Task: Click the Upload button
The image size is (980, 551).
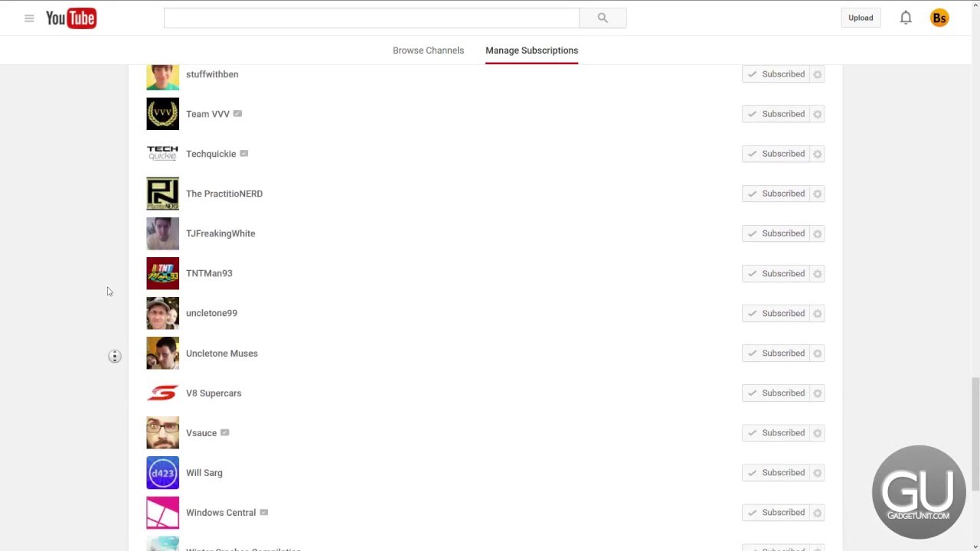Action: click(x=861, y=18)
